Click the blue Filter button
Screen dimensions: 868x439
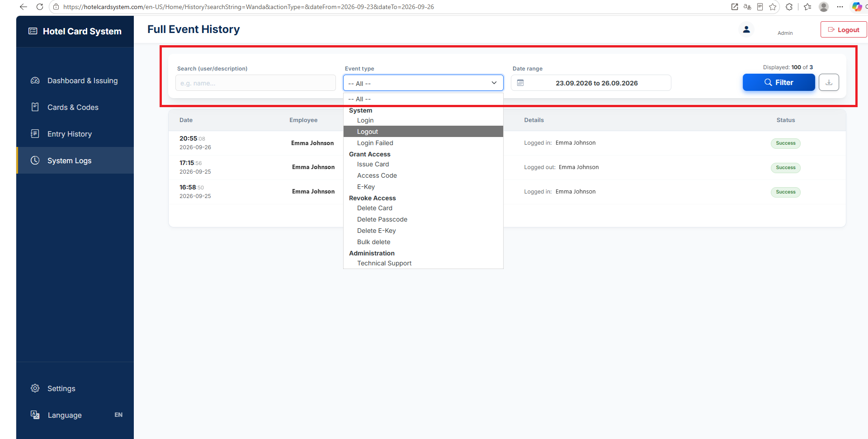pyautogui.click(x=778, y=82)
